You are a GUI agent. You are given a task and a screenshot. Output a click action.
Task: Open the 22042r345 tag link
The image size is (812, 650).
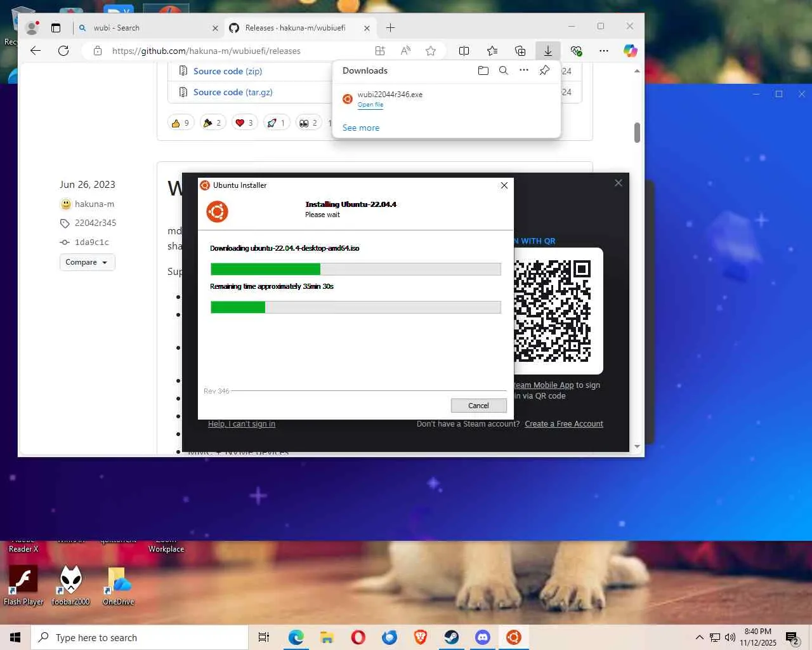point(95,223)
